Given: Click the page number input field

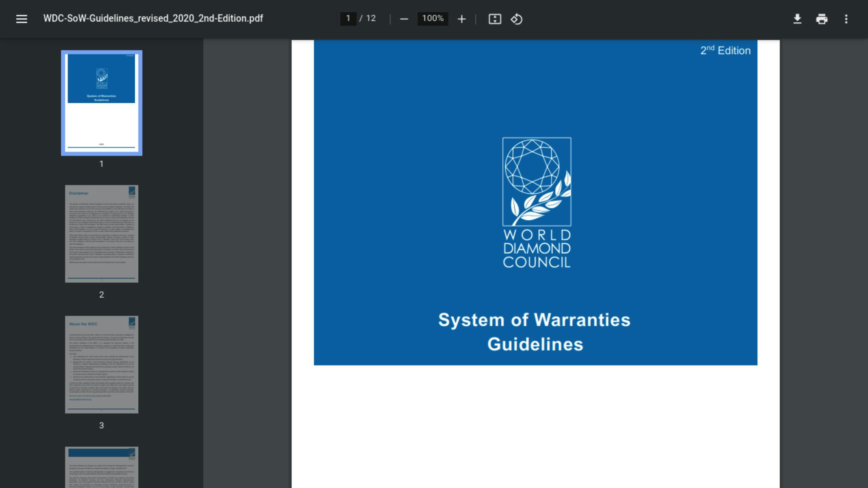Looking at the screenshot, I should click(348, 18).
